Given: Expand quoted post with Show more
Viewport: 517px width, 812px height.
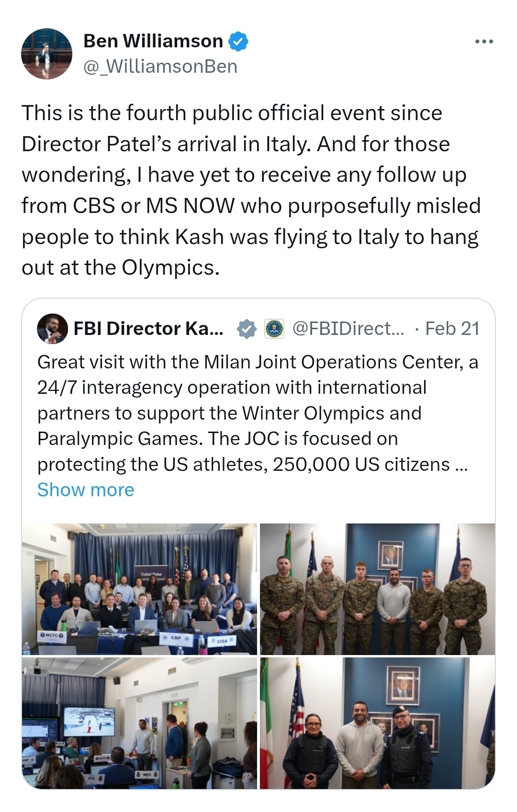Looking at the screenshot, I should tap(86, 489).
